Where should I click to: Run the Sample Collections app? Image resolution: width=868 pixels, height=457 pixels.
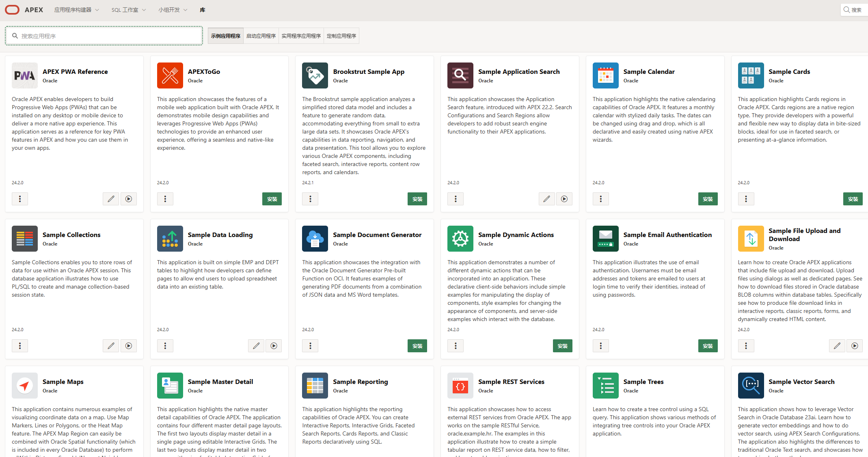click(129, 346)
